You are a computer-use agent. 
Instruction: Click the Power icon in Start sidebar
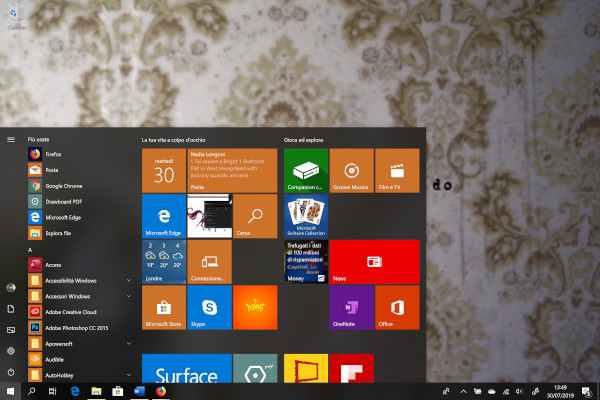click(x=11, y=372)
